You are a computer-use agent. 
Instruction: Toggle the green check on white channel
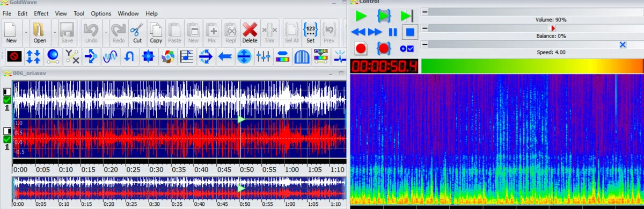(x=7, y=100)
